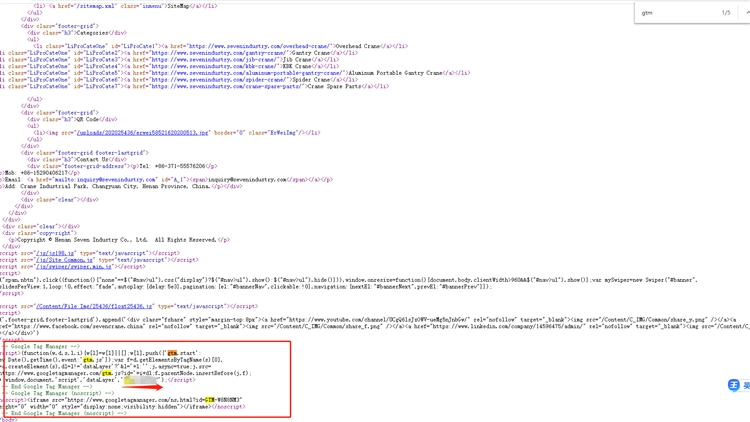Open the swiper.min.js script link
The width and height of the screenshot is (750, 422).
click(x=74, y=267)
